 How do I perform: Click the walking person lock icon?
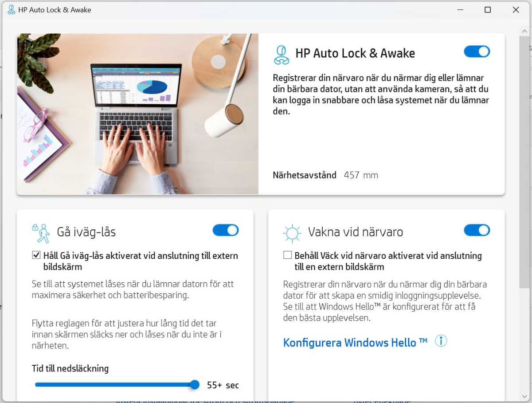tap(41, 233)
